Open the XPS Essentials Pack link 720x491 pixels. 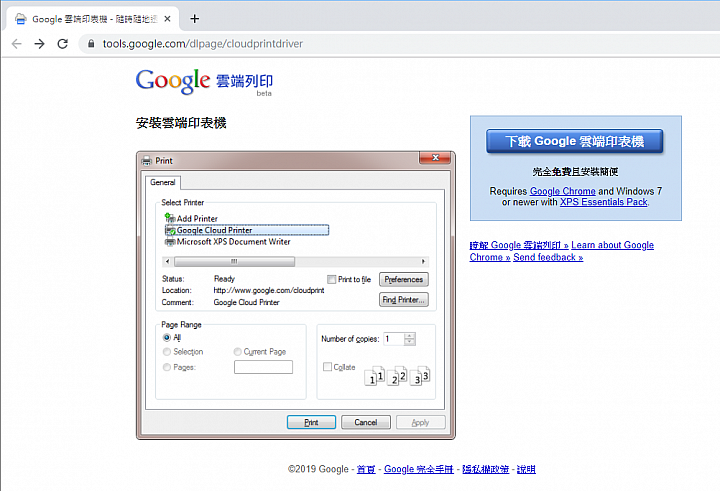(x=603, y=202)
